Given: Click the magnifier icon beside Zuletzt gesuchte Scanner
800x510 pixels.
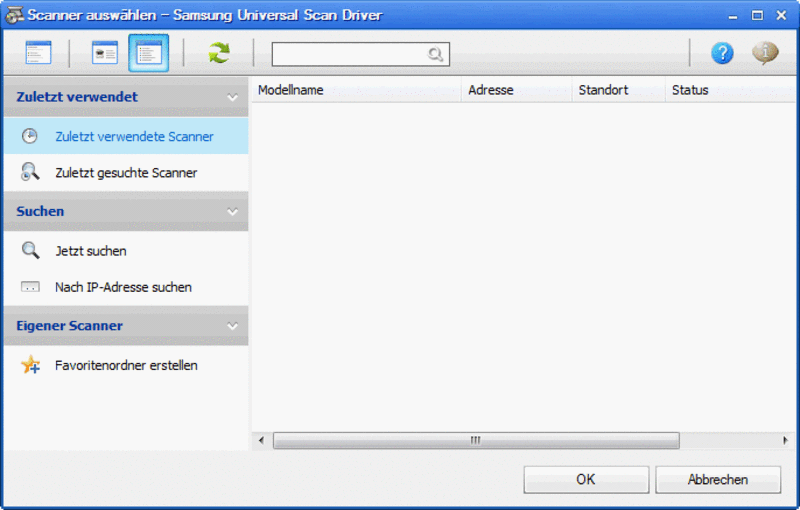Looking at the screenshot, I should (x=30, y=172).
